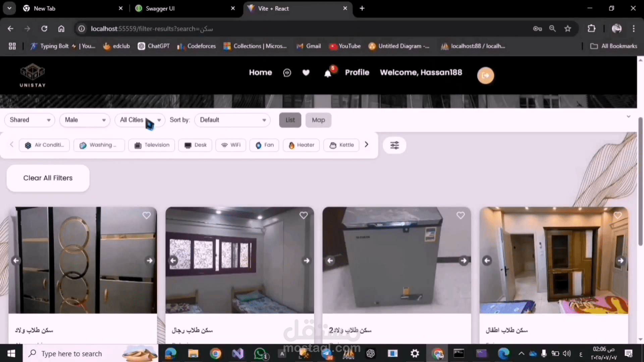Screen dimensions: 644x362
Task: Toggle the WiFi amenity filter
Action: (231, 145)
